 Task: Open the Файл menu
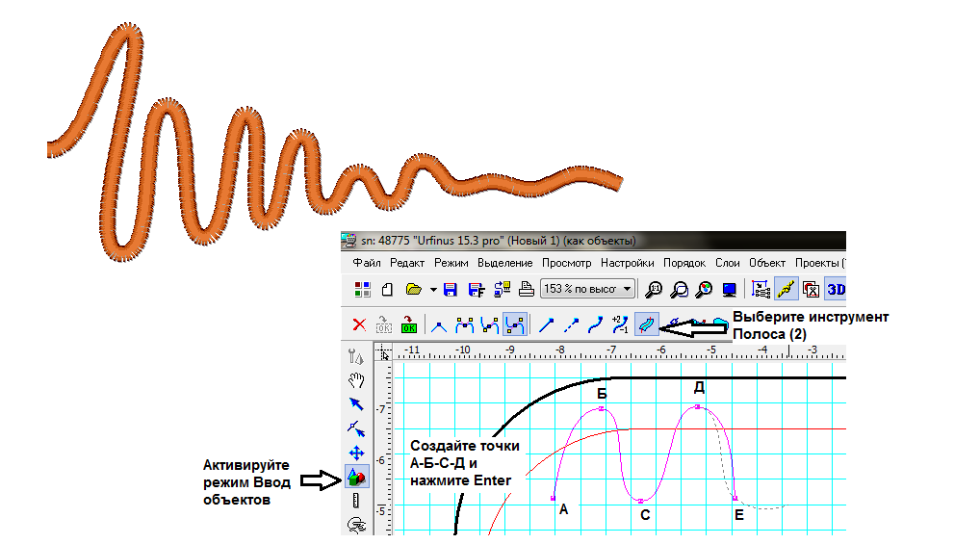click(x=366, y=263)
